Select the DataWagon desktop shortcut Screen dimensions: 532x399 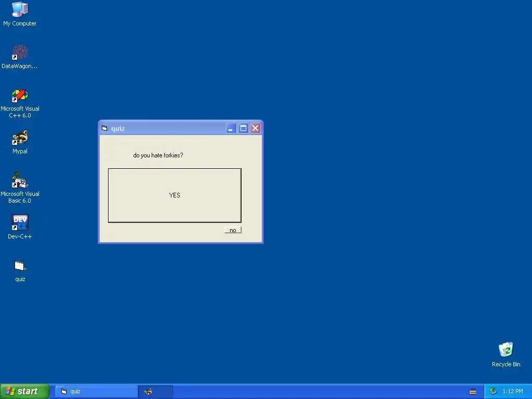pyautogui.click(x=20, y=57)
